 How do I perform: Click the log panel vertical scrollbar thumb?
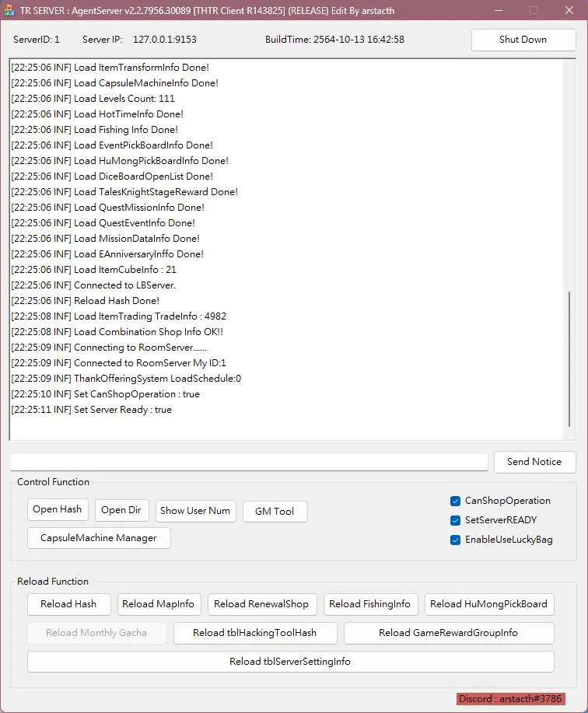coord(569,358)
